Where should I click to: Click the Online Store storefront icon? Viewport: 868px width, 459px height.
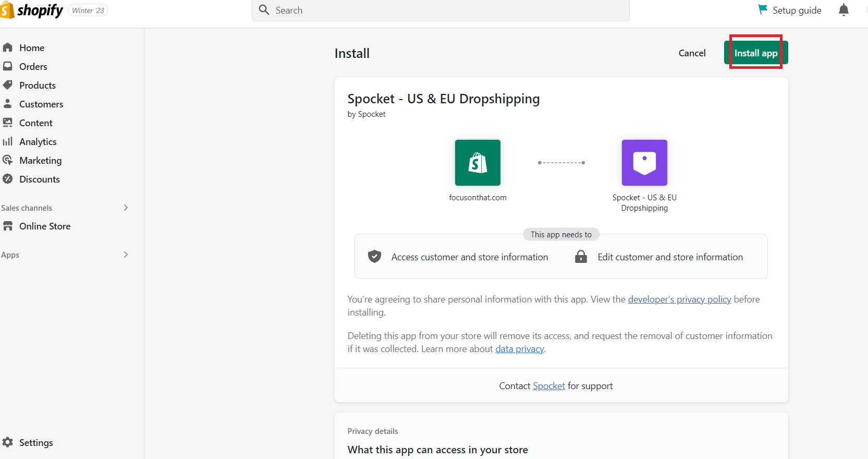pyautogui.click(x=7, y=226)
